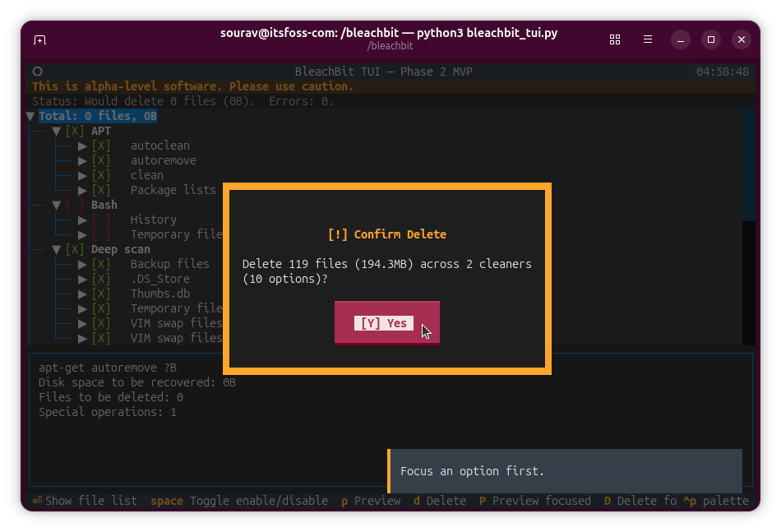Collapse the Deep scan cleaner group
Screen dimensions: 781x532
coord(56,250)
